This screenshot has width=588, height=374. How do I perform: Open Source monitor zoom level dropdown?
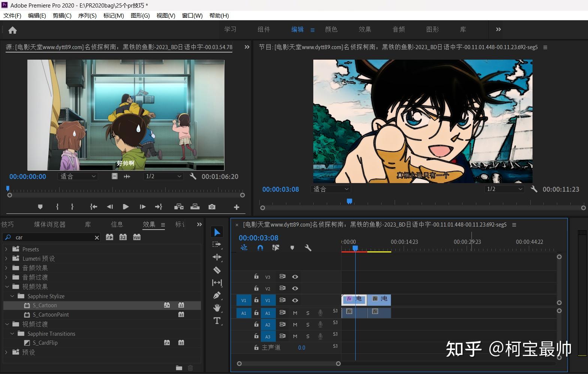coord(78,176)
